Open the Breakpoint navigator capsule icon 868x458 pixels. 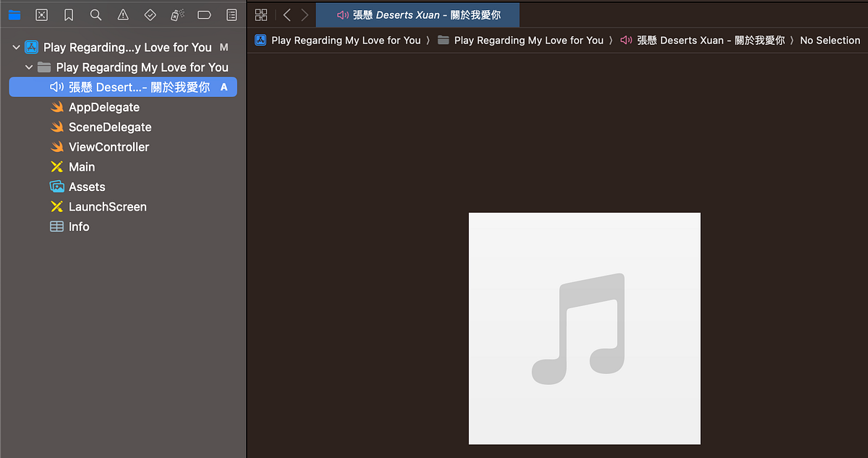[203, 14]
